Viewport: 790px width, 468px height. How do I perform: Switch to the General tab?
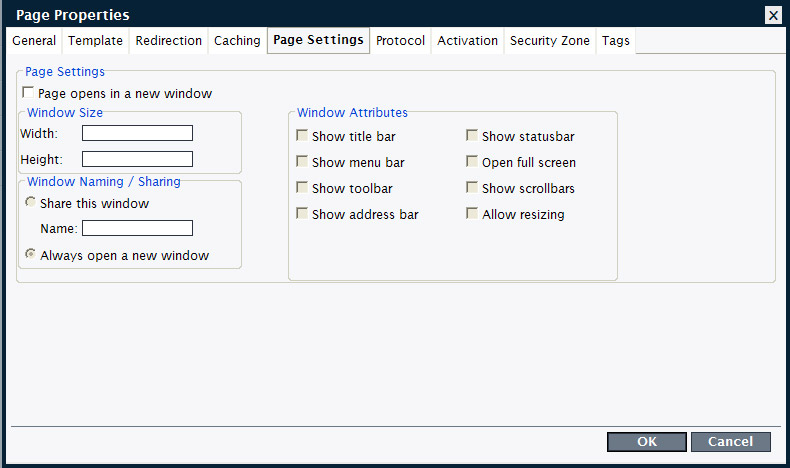(x=34, y=41)
